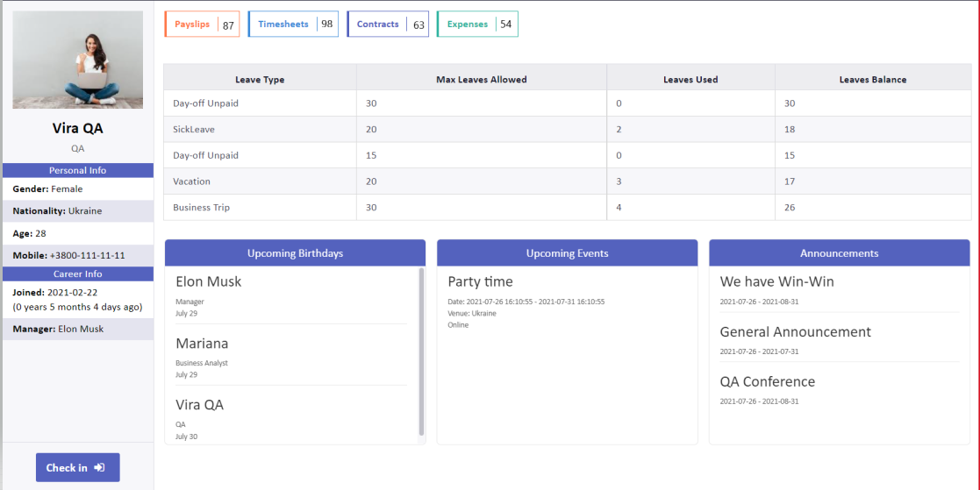Screen dimensions: 980x490
Task: Click the Leave Type column header
Action: click(x=260, y=79)
